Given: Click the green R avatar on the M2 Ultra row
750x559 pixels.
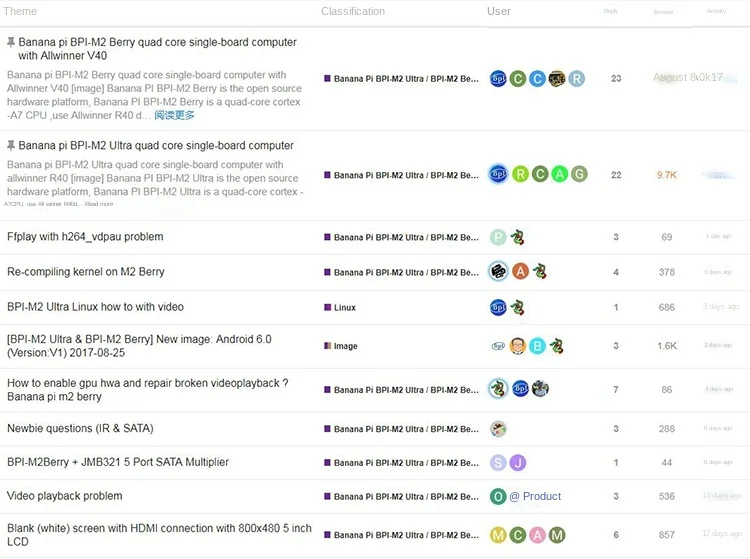Looking at the screenshot, I should [x=520, y=174].
